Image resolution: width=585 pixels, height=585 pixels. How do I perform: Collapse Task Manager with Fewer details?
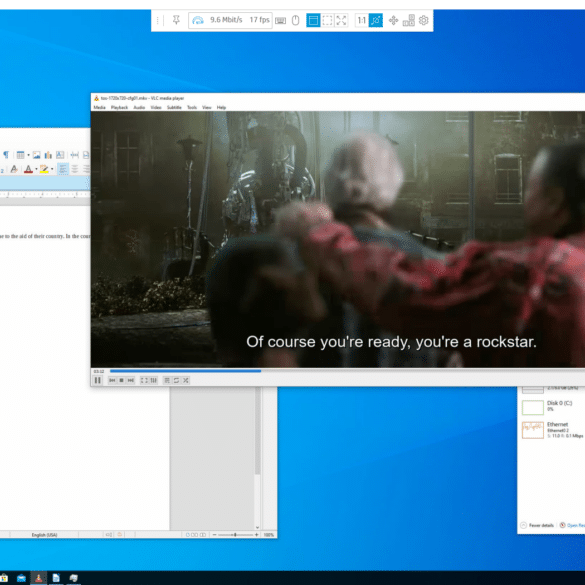click(537, 525)
